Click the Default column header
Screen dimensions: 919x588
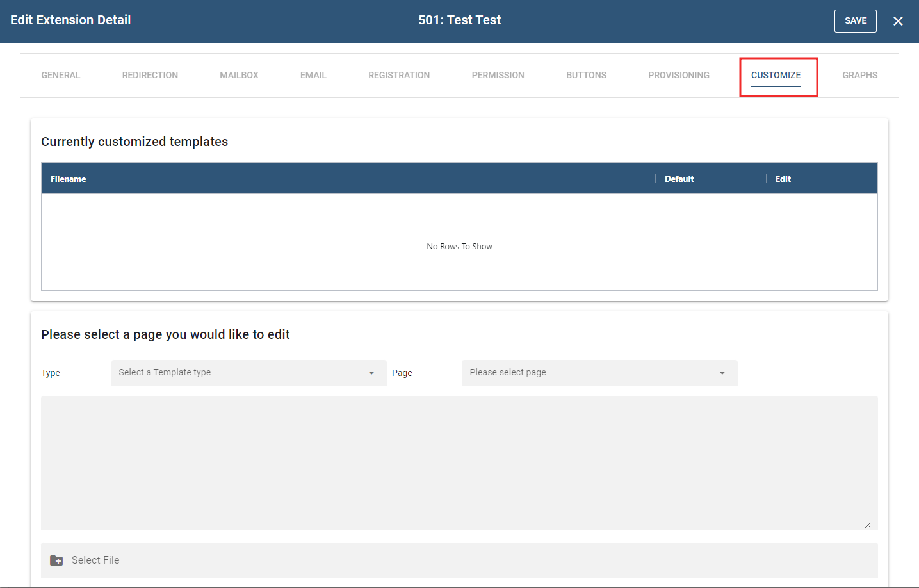tap(679, 179)
